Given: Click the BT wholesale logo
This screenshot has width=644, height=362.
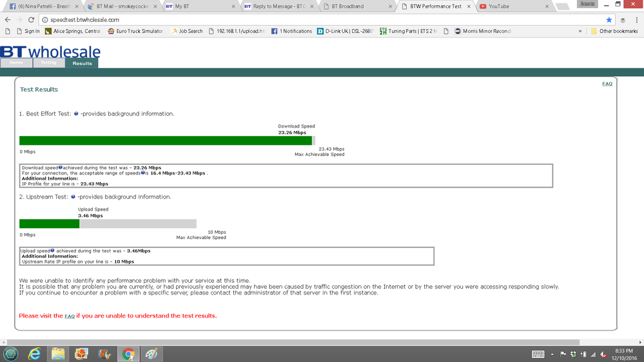Looking at the screenshot, I should tap(50, 52).
